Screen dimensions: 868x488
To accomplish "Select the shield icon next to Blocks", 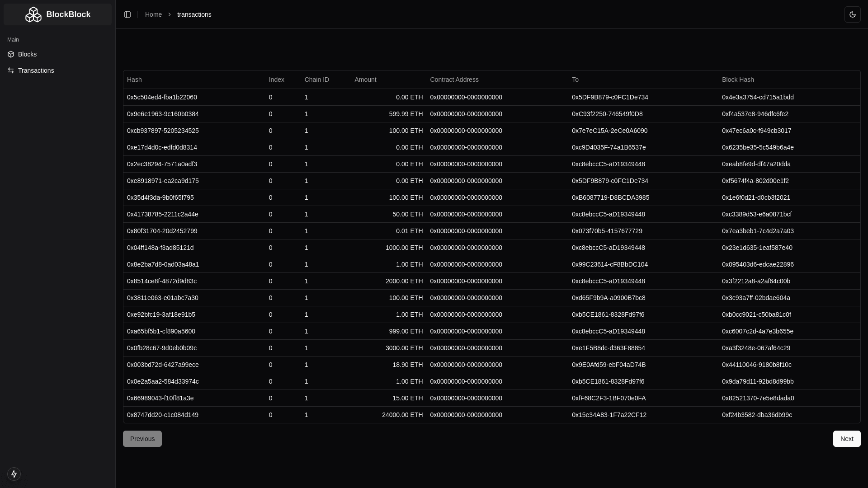I will pyautogui.click(x=11, y=54).
